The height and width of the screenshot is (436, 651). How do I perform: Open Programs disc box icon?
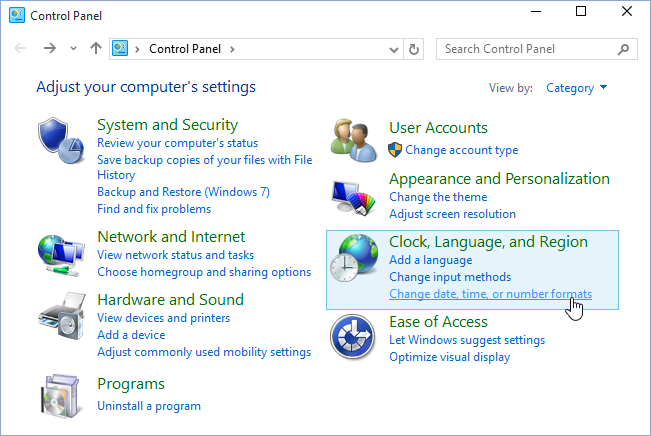[x=60, y=396]
